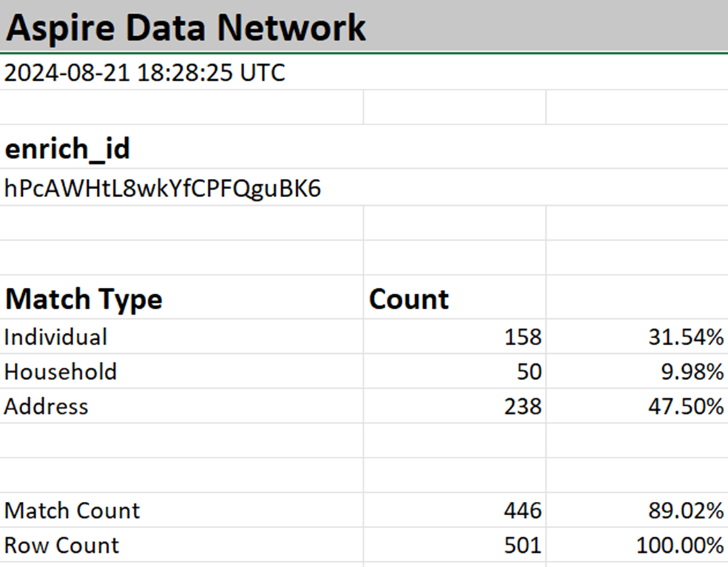Select the timestamp cell '2024-08-21 18:28:25 UTC'

point(364,73)
